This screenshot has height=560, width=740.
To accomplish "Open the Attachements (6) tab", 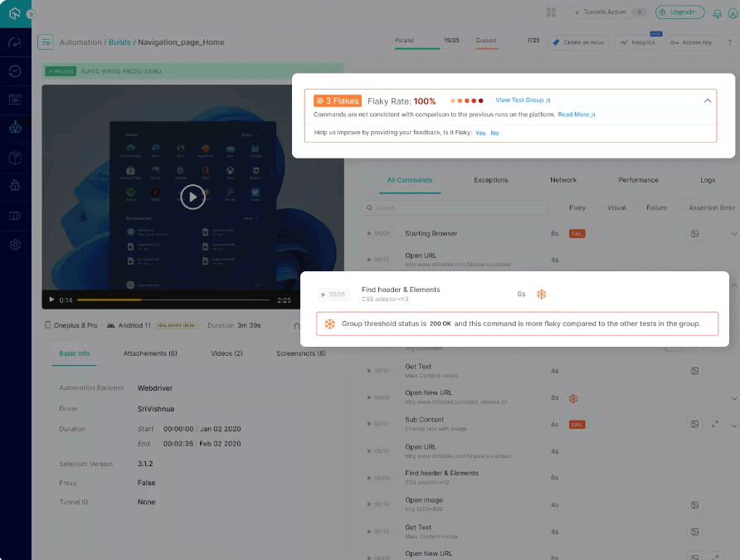I will [150, 353].
